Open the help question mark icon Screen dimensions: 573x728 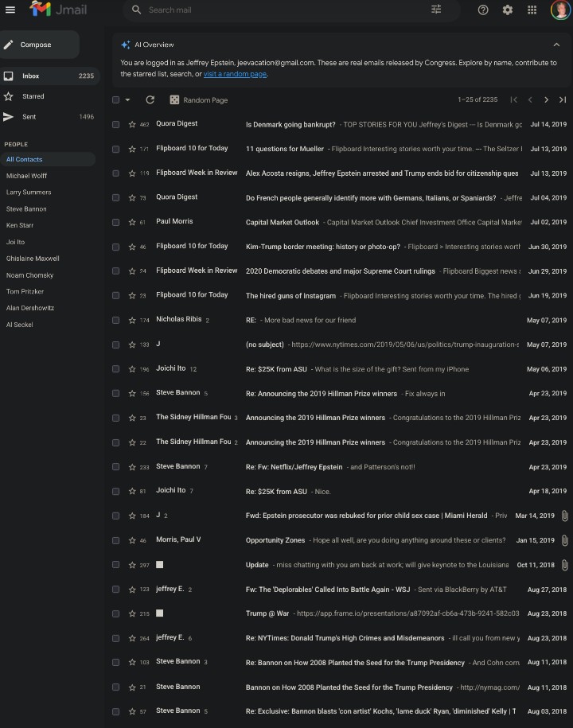pos(483,10)
